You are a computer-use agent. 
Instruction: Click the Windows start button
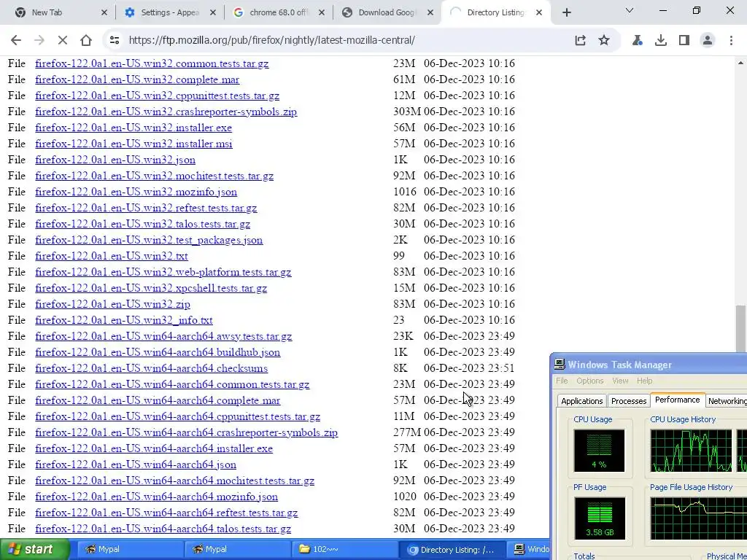tap(35, 550)
